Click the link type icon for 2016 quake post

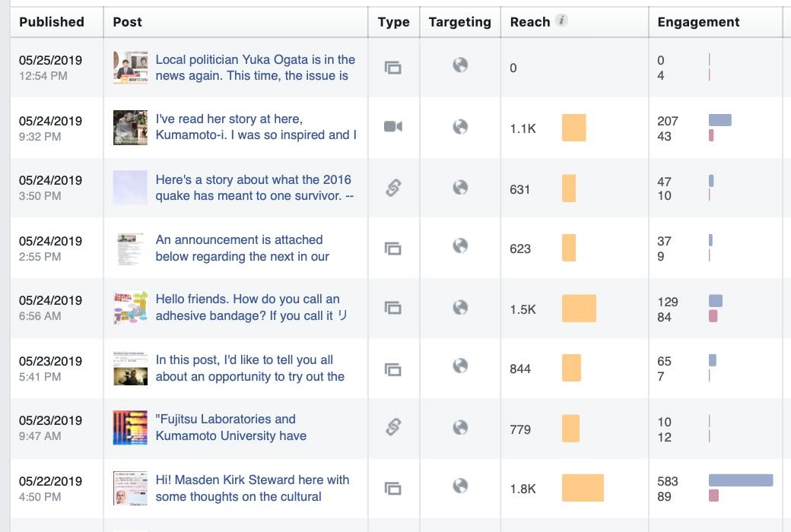coord(392,187)
